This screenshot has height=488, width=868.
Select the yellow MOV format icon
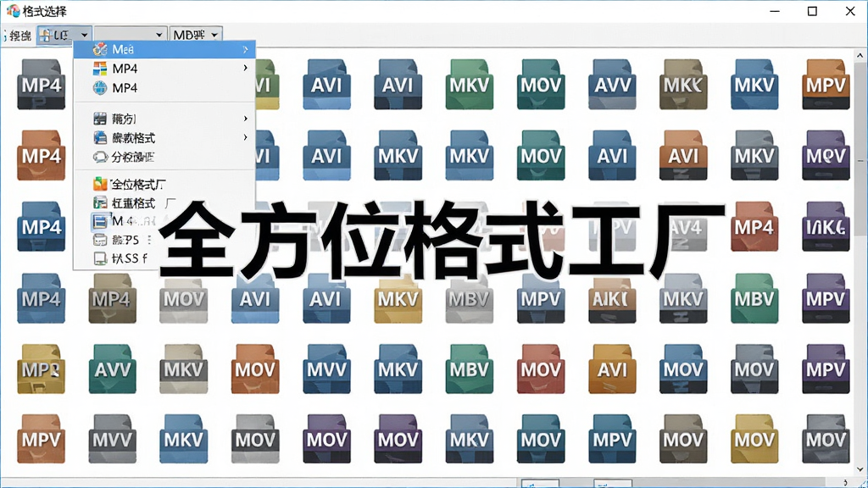(x=754, y=440)
